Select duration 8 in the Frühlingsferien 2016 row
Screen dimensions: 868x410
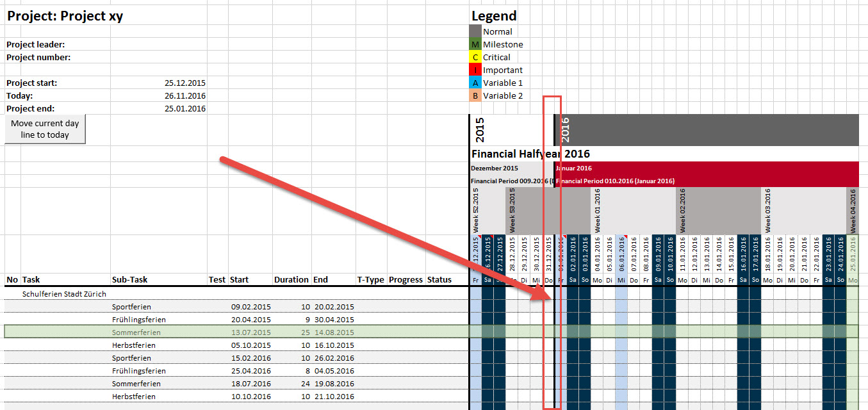point(307,371)
